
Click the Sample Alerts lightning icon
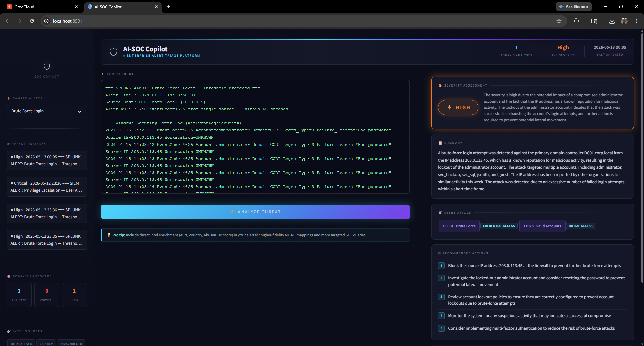tap(9, 98)
